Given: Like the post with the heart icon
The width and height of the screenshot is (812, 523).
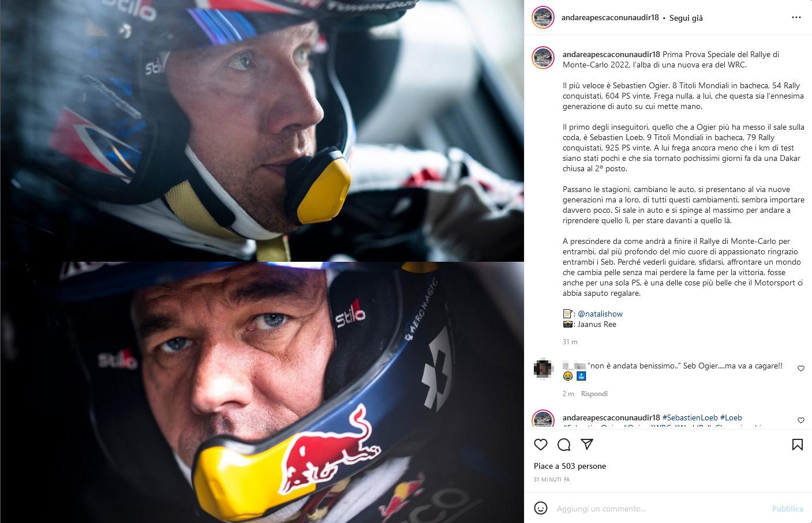Looking at the screenshot, I should [541, 445].
